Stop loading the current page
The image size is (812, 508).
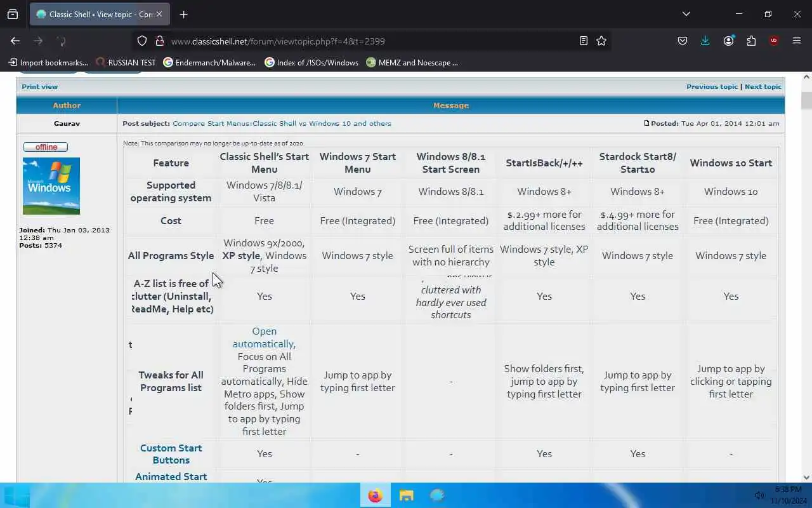point(61,41)
